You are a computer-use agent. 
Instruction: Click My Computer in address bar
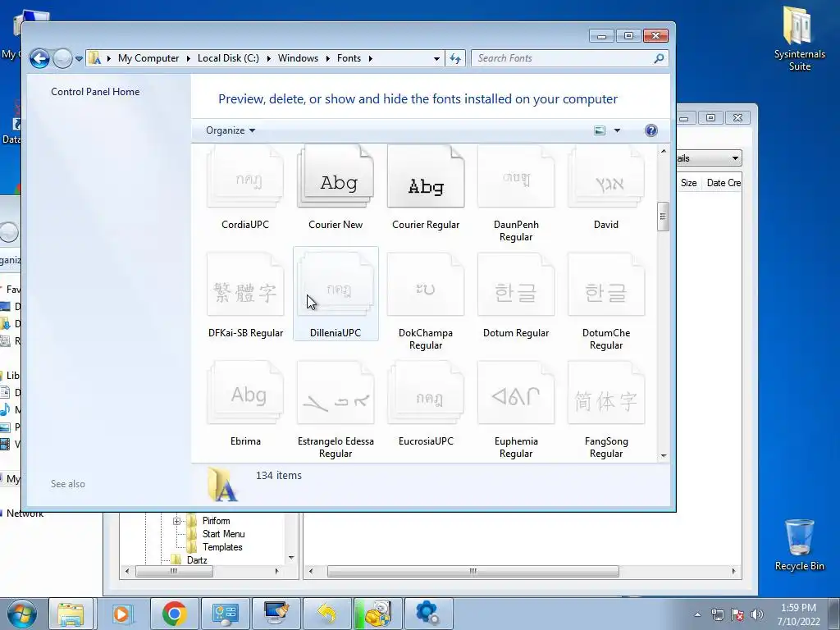[x=148, y=58]
